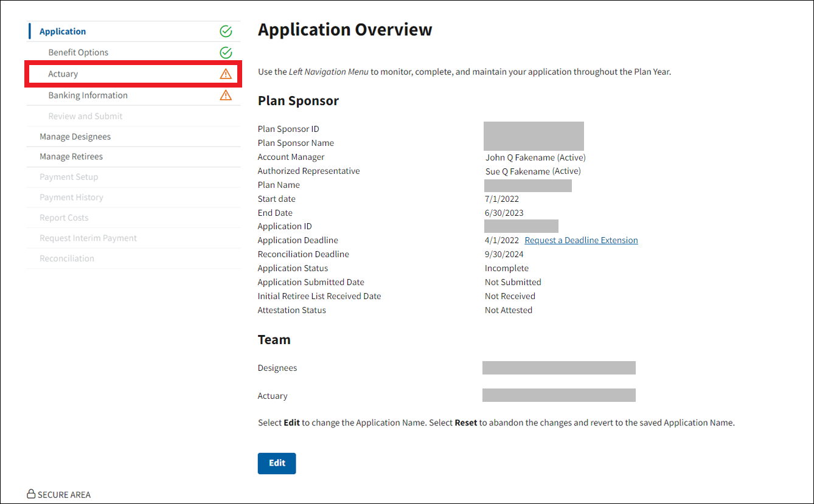Image resolution: width=814 pixels, height=504 pixels.
Task: Open Manage Designees page
Action: [x=75, y=137]
